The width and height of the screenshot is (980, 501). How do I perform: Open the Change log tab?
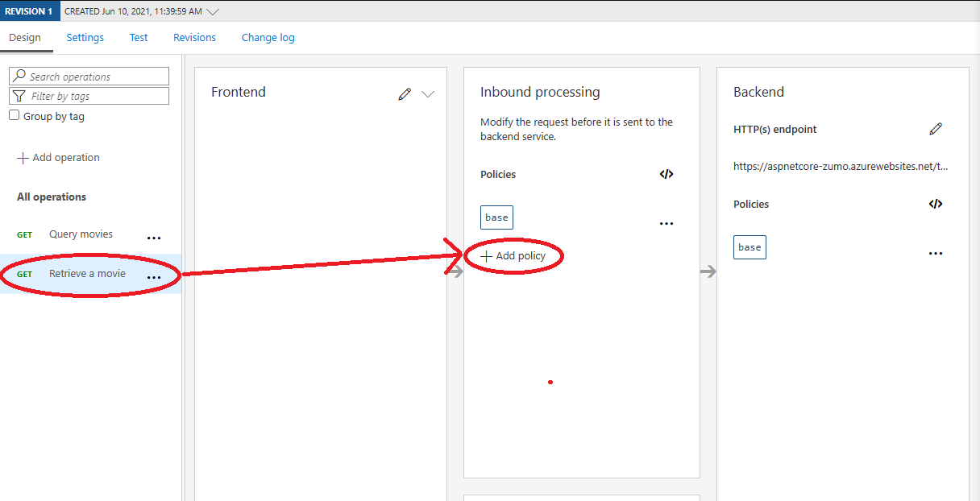pos(268,37)
